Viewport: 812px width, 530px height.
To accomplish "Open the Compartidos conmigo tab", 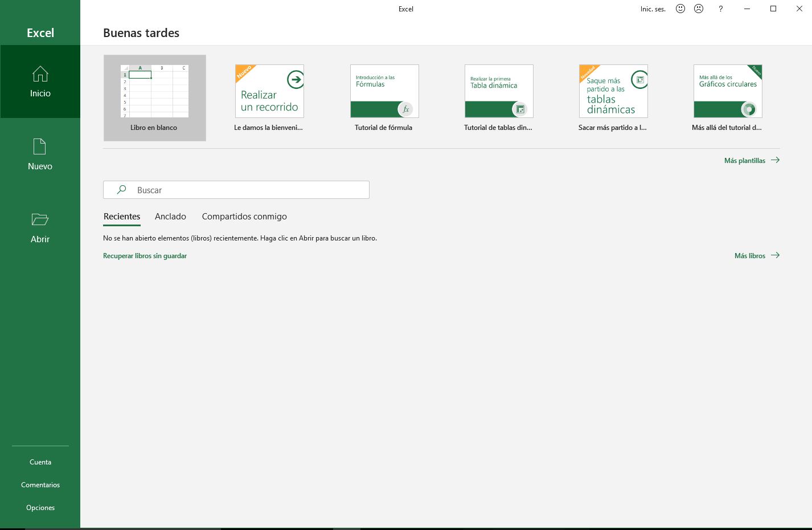I will click(244, 217).
